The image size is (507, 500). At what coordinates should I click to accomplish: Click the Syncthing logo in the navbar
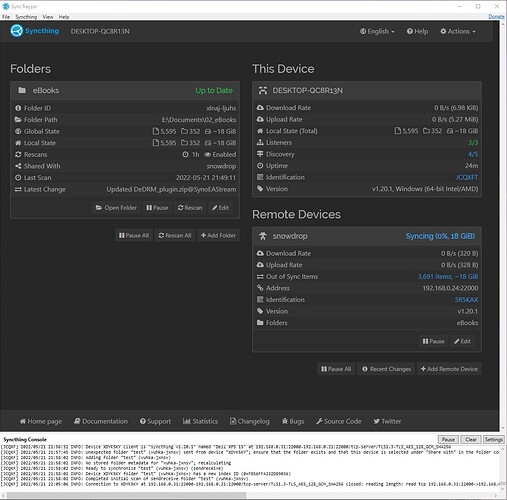pos(34,31)
